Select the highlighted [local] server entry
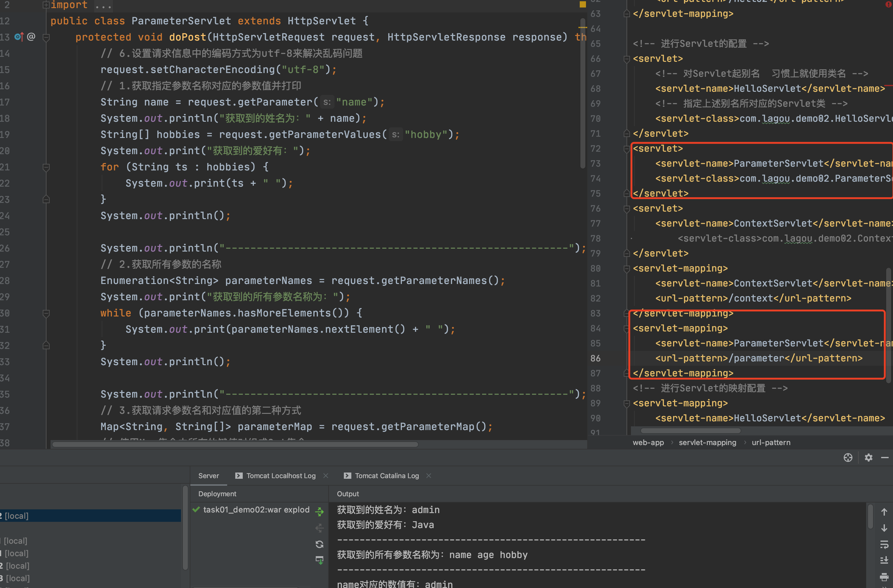Viewport: 893px width, 588px height. pos(90,516)
